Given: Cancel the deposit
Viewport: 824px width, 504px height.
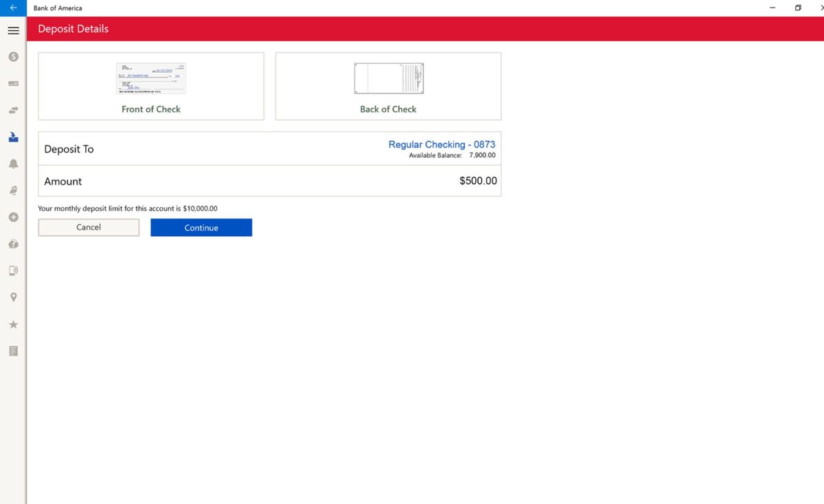Looking at the screenshot, I should coord(88,227).
